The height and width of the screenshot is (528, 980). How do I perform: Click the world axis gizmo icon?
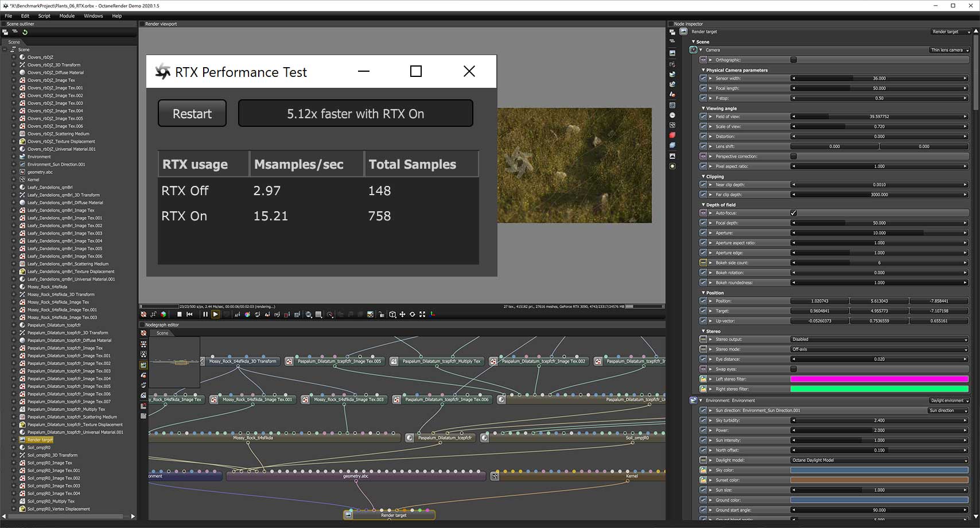(x=433, y=315)
